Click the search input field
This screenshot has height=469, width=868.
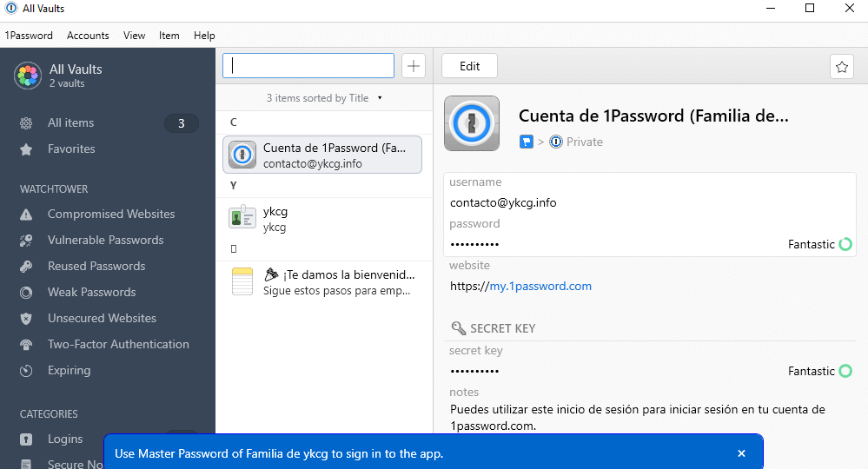click(x=308, y=66)
